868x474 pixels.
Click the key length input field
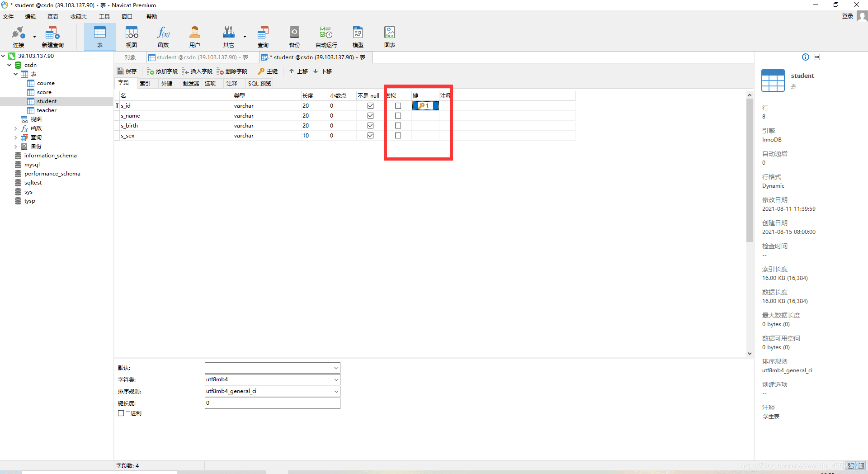[272, 403]
